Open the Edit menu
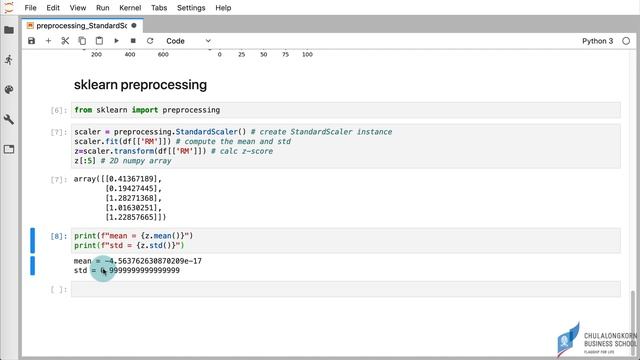 point(53,8)
